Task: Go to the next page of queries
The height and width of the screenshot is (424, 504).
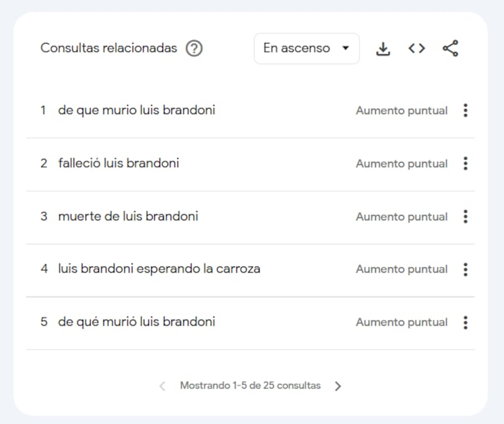Action: (x=339, y=386)
